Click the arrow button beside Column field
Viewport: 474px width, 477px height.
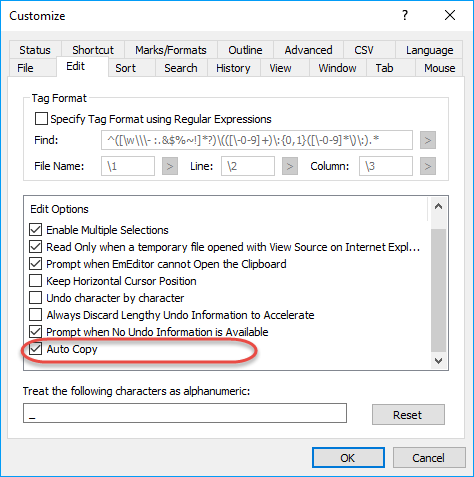[x=428, y=166]
